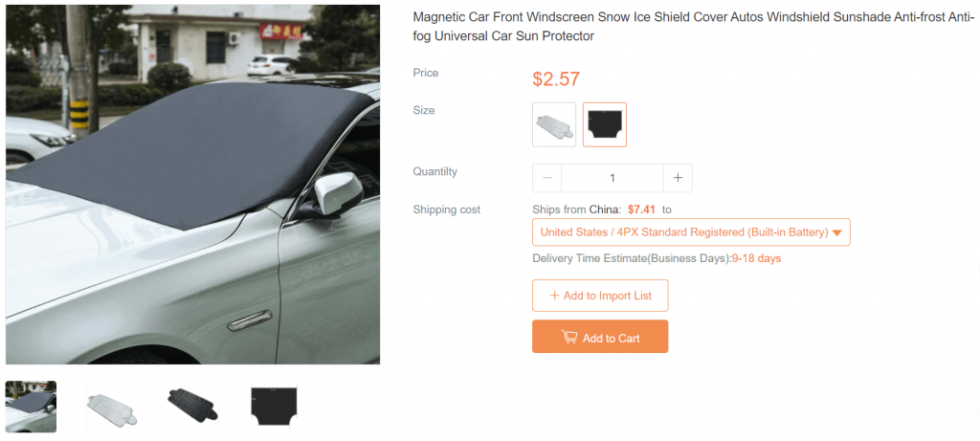This screenshot has width=980, height=441.
Task: View the dark folded sunshade thumbnail
Action: point(193,407)
